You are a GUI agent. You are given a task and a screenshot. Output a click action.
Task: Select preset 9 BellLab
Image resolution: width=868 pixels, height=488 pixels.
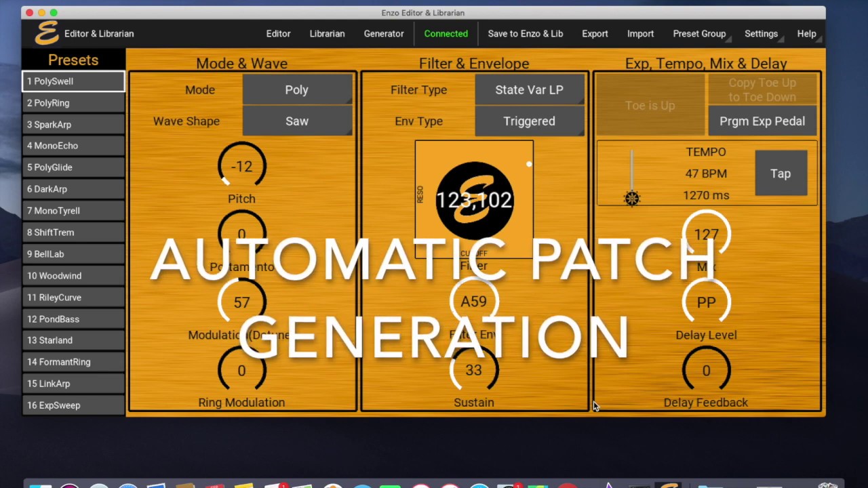coord(73,254)
